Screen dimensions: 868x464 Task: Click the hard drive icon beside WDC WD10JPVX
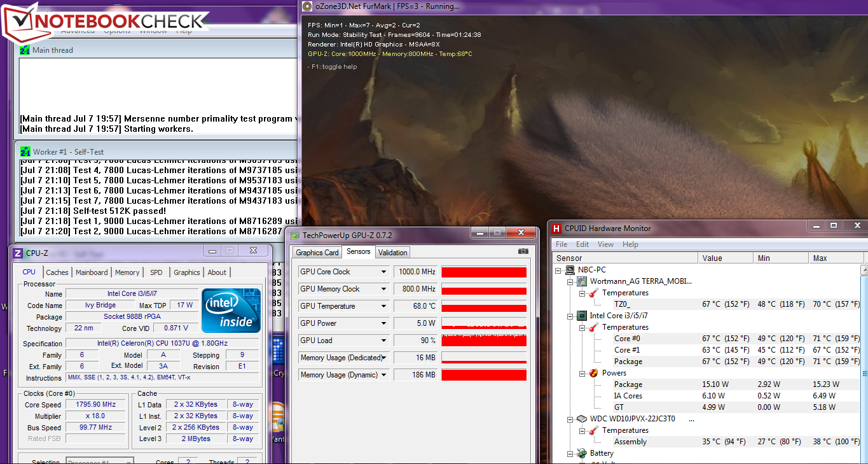point(582,419)
